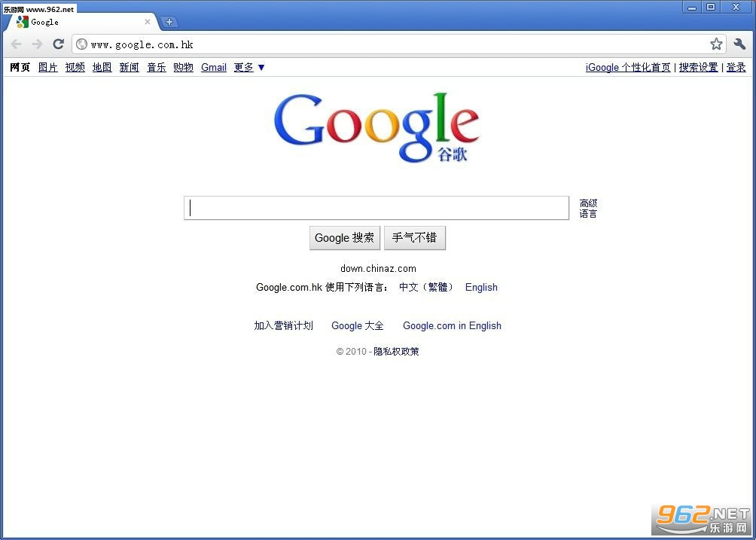Image resolution: width=756 pixels, height=540 pixels.
Task: Open a new tab with plus button
Action: tap(169, 22)
